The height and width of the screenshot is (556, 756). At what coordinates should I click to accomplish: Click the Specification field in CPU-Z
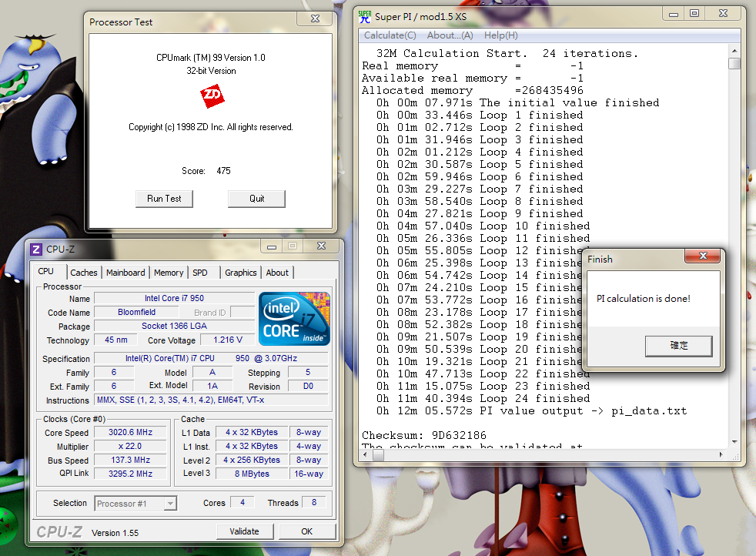(212, 358)
